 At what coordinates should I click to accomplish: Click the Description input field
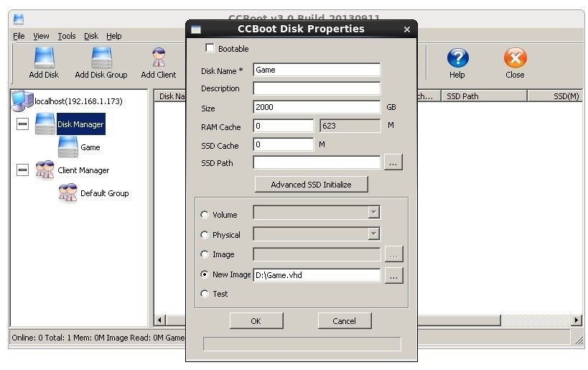pos(317,88)
